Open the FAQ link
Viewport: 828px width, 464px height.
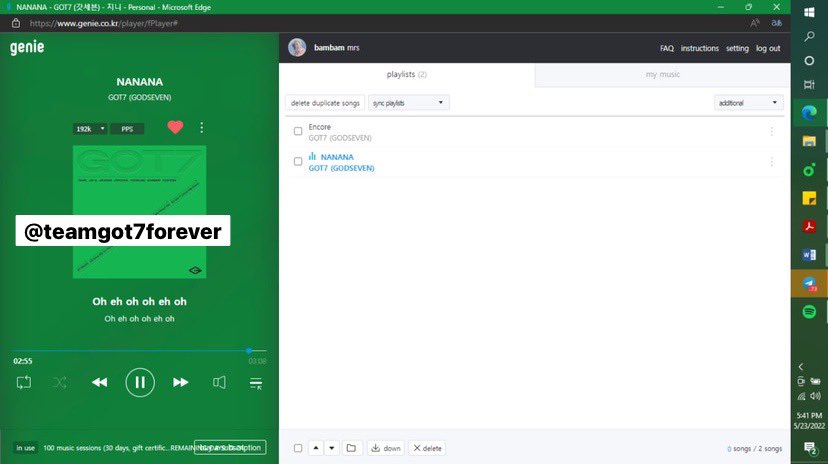[x=666, y=48]
